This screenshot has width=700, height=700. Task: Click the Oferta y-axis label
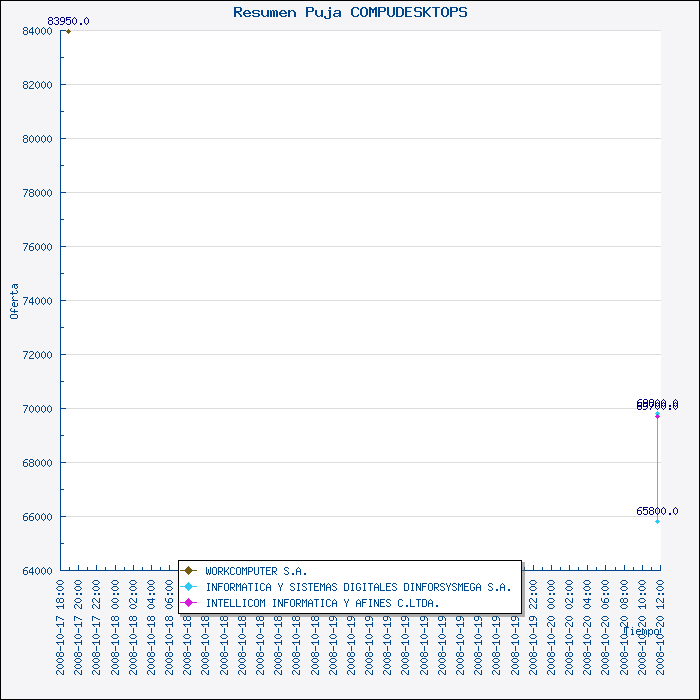coord(14,300)
